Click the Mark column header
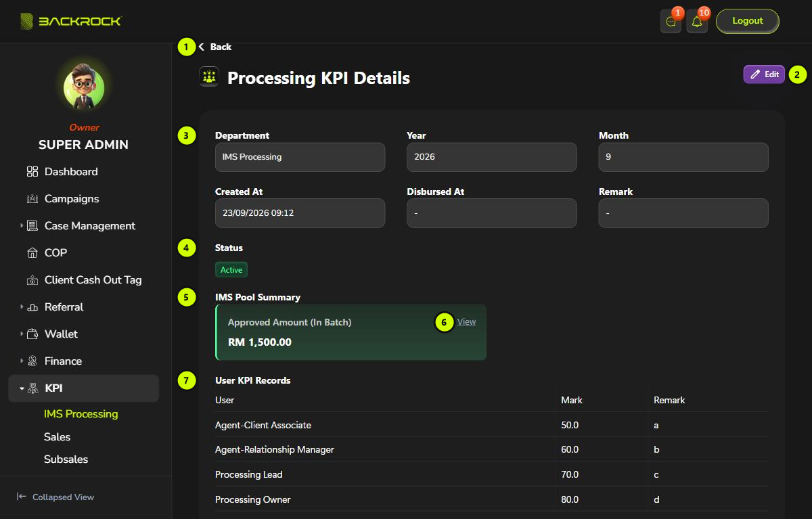This screenshot has height=519, width=812. click(572, 400)
